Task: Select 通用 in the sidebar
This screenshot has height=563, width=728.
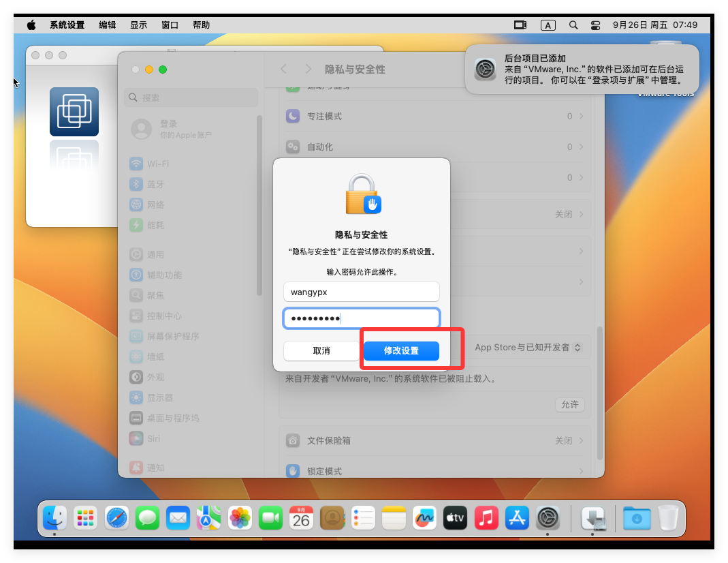Action: (191, 254)
